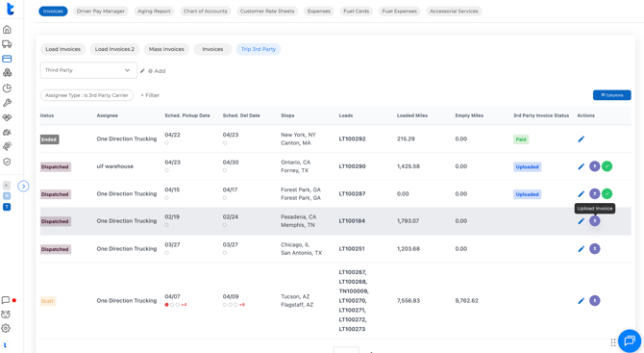Open the Aging Report tab
This screenshot has height=353, width=644.
point(154,12)
